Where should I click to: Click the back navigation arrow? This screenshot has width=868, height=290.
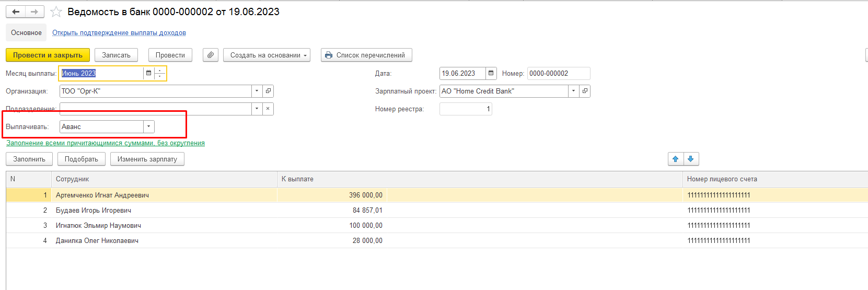coord(16,11)
